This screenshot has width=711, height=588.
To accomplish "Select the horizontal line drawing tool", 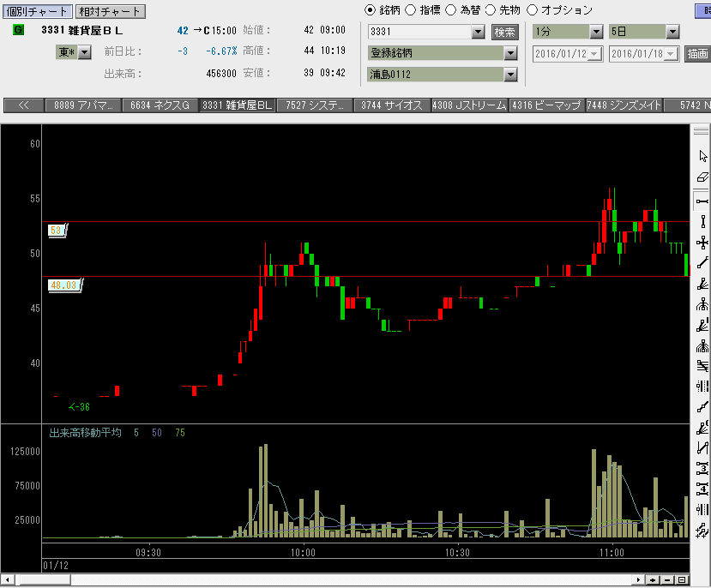I will 702,201.
